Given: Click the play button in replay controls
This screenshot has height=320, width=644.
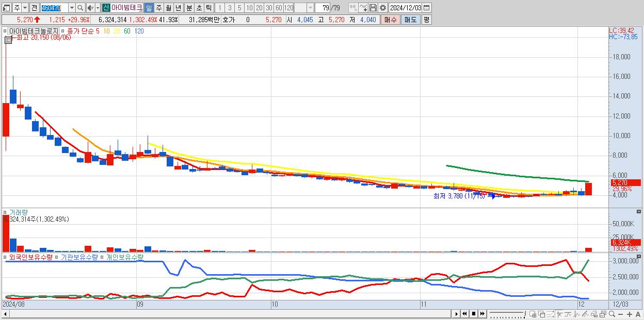Looking at the screenshot, I should [x=457, y=314].
